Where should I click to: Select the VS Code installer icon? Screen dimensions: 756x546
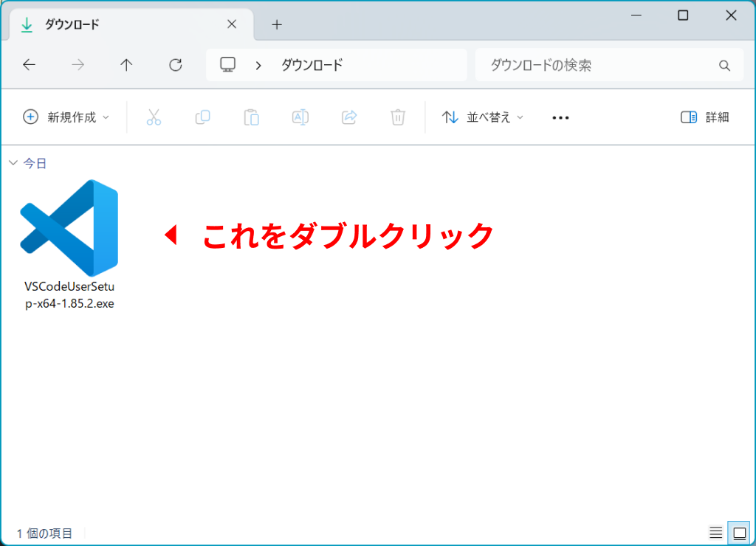tap(69, 227)
